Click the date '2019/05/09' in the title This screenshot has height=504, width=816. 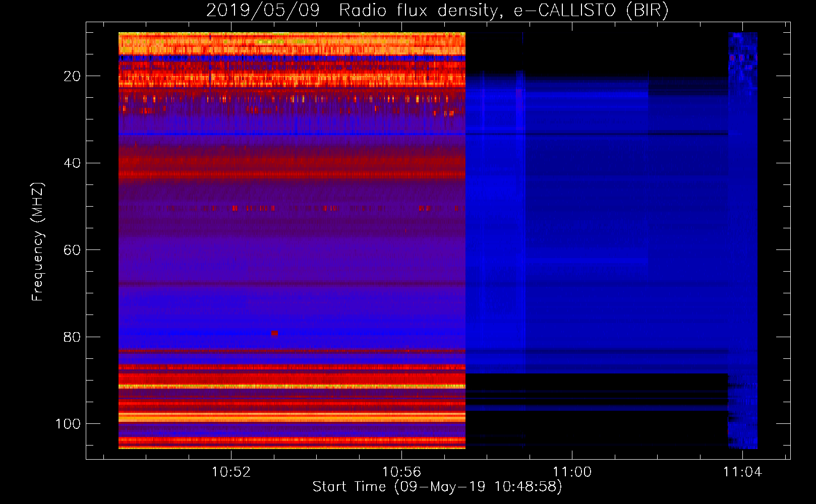tap(263, 10)
